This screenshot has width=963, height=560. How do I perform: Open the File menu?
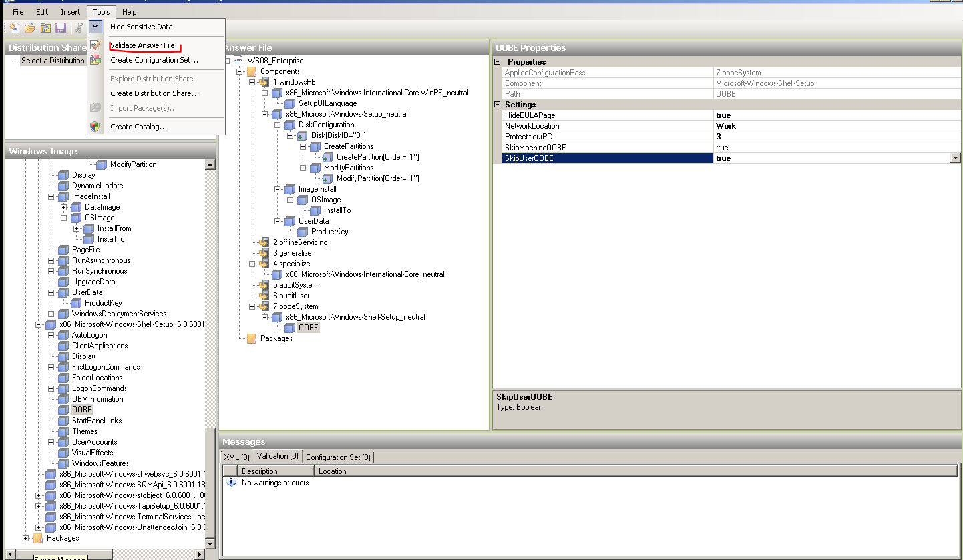coord(18,12)
